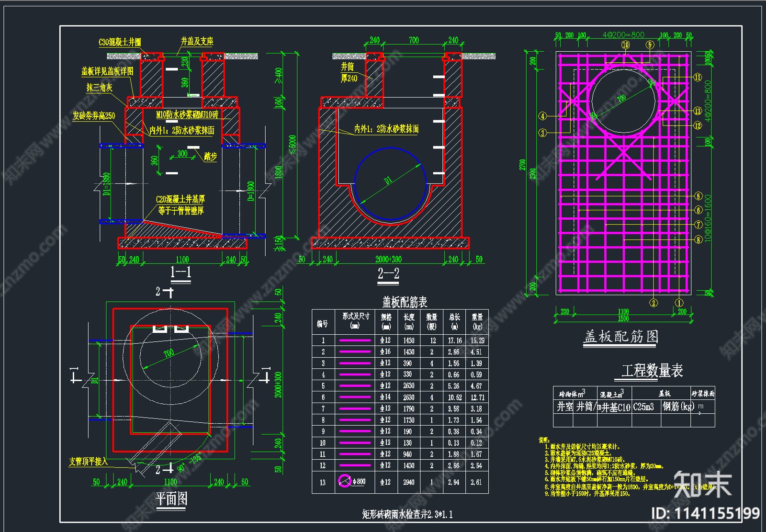Click the '混凝土m3' header in quantity table
This screenshot has width=766, height=532.
(612, 394)
